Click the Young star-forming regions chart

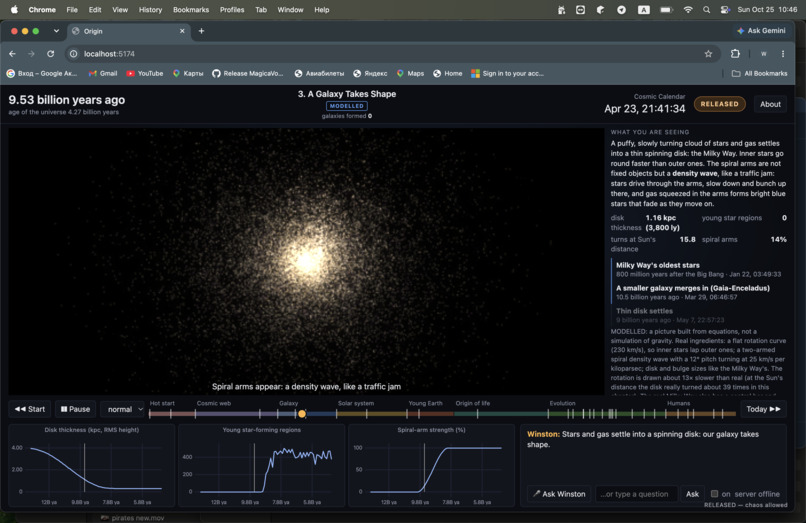[261, 465]
